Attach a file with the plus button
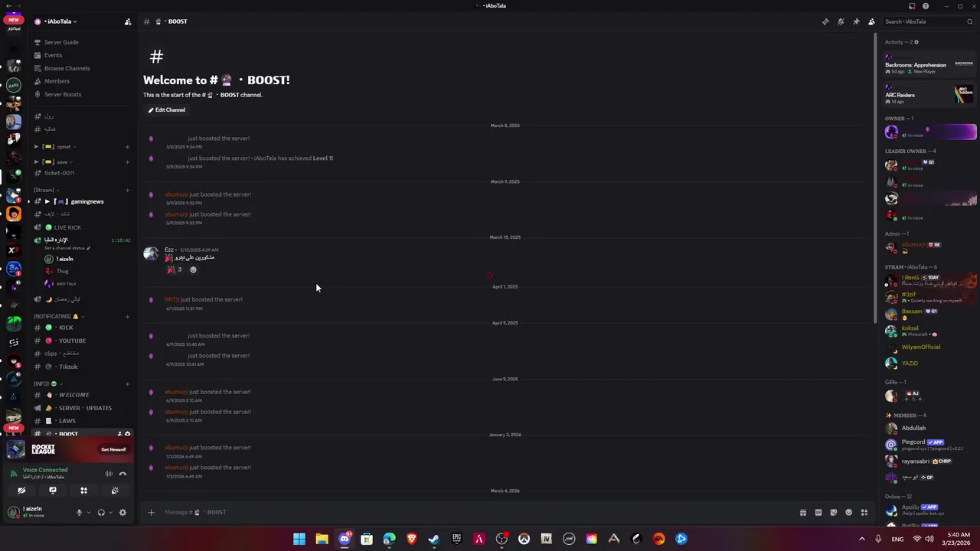Viewport: 980px width, 551px height. pyautogui.click(x=151, y=512)
